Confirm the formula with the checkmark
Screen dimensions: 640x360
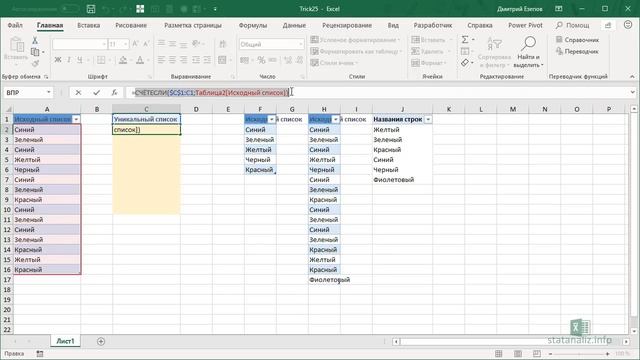[x=96, y=93]
